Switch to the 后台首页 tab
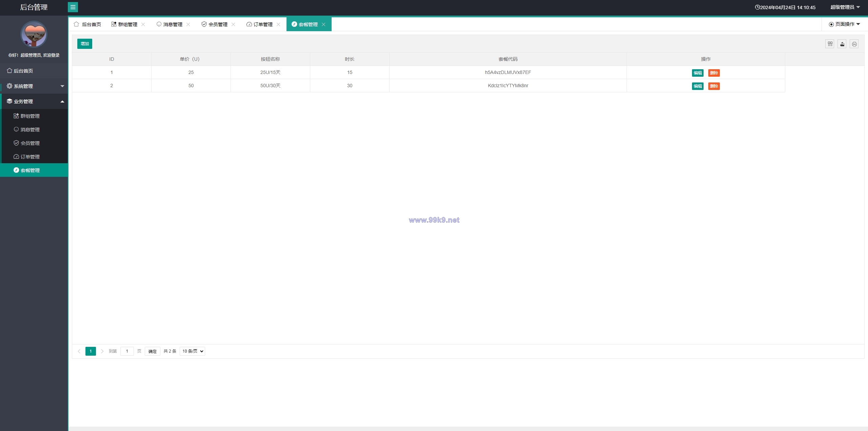 point(87,24)
